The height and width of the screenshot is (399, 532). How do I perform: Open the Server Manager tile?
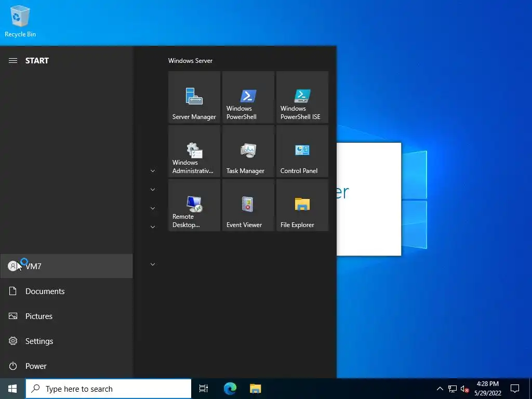click(194, 97)
